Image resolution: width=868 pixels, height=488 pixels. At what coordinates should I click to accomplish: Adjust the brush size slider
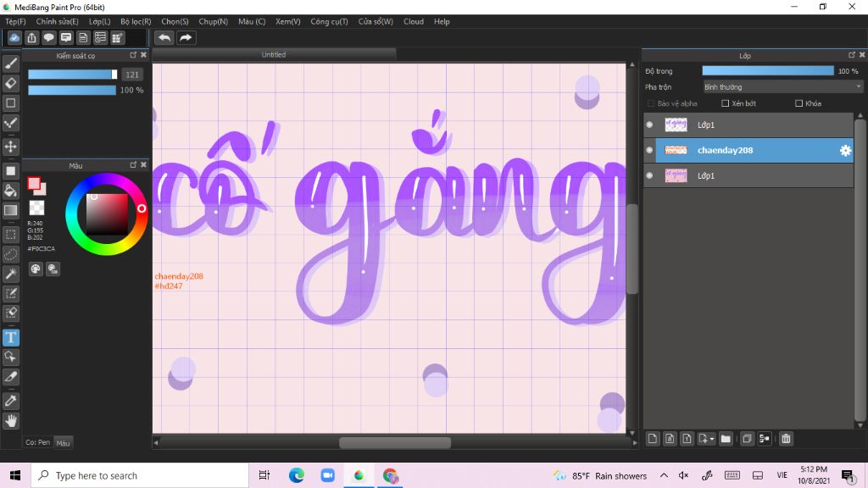(73, 75)
